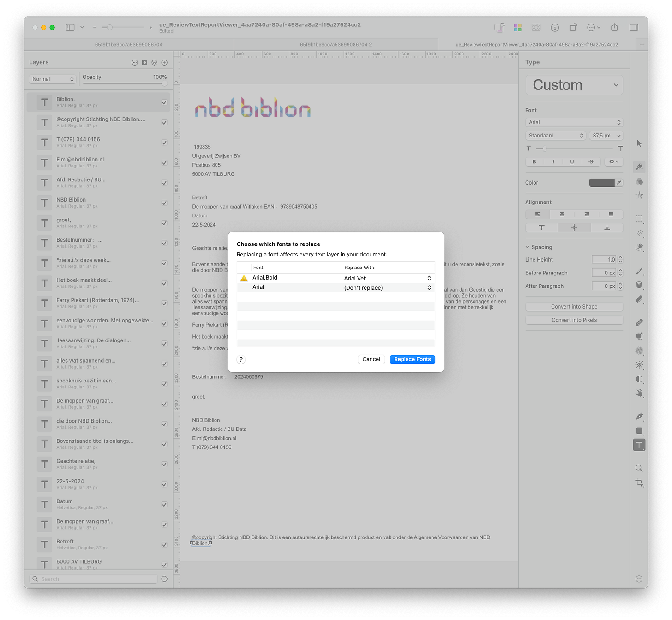Open Replace With dropdown for Arial row
The width and height of the screenshot is (672, 620).
[388, 287]
